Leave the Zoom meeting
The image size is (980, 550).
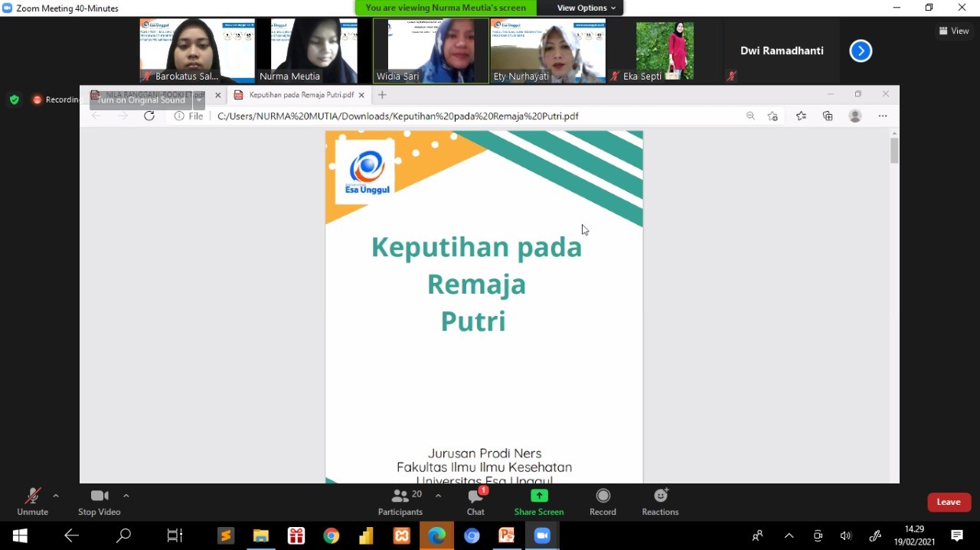pos(949,502)
